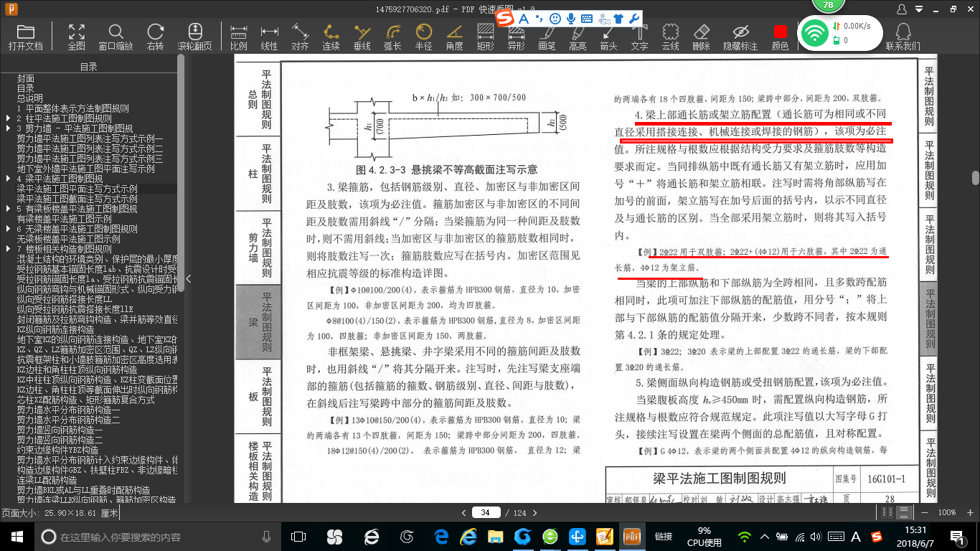This screenshot has width=980, height=551.
Task: Zoom out with the minus button
Action: point(926,512)
